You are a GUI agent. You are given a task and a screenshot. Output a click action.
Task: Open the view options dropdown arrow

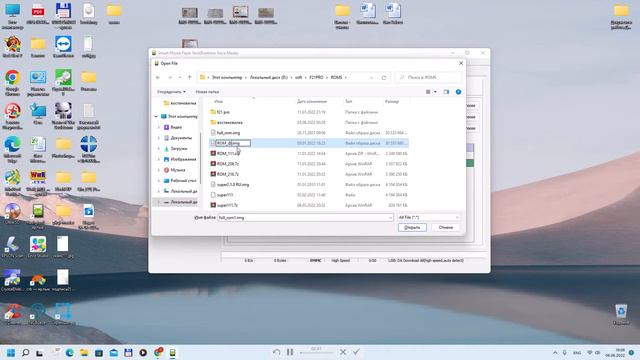click(x=435, y=92)
